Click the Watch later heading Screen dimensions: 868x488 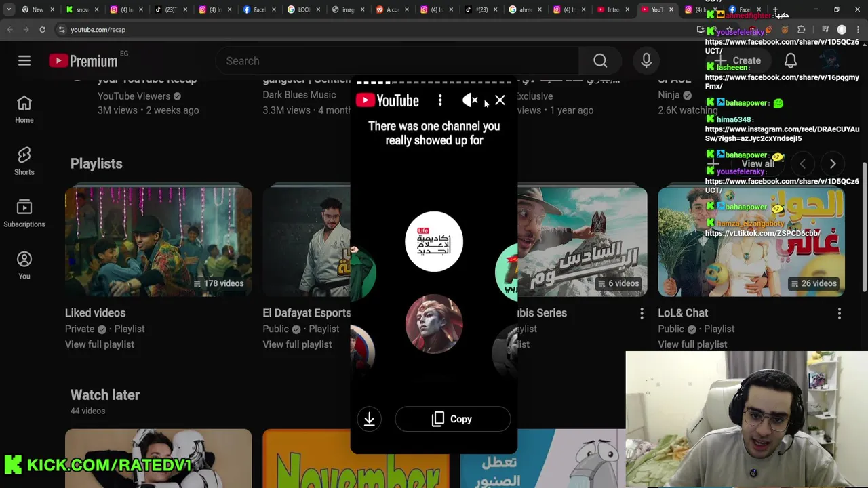105,395
